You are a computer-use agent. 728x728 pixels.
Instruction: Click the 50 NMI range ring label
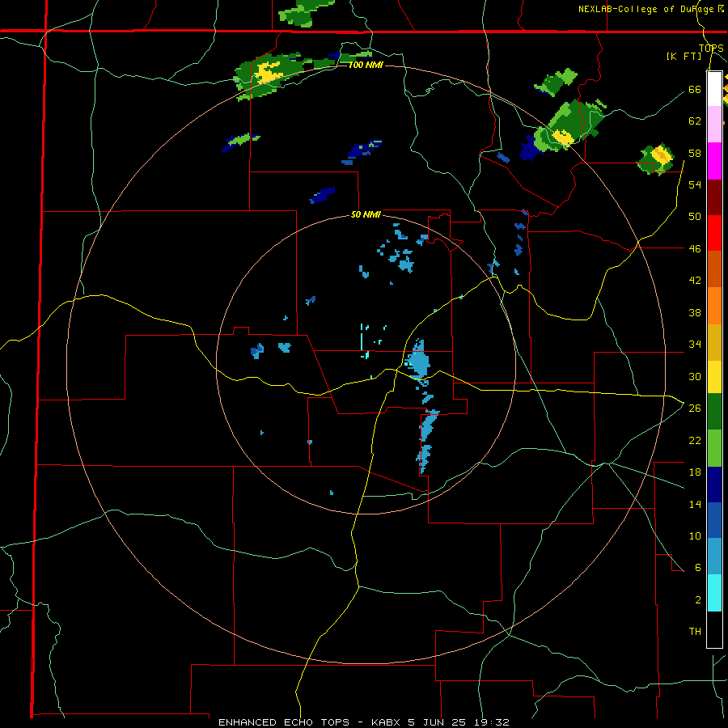coord(366,214)
